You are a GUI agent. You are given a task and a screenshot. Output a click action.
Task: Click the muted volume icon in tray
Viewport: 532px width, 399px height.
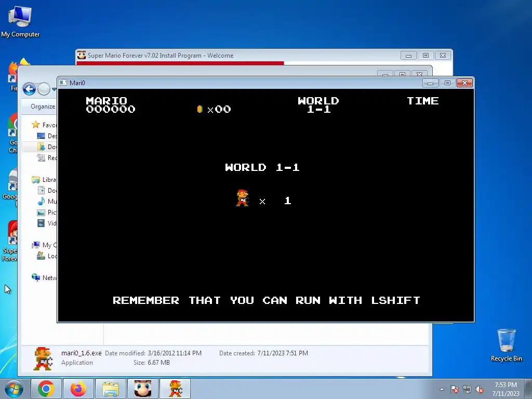480,389
